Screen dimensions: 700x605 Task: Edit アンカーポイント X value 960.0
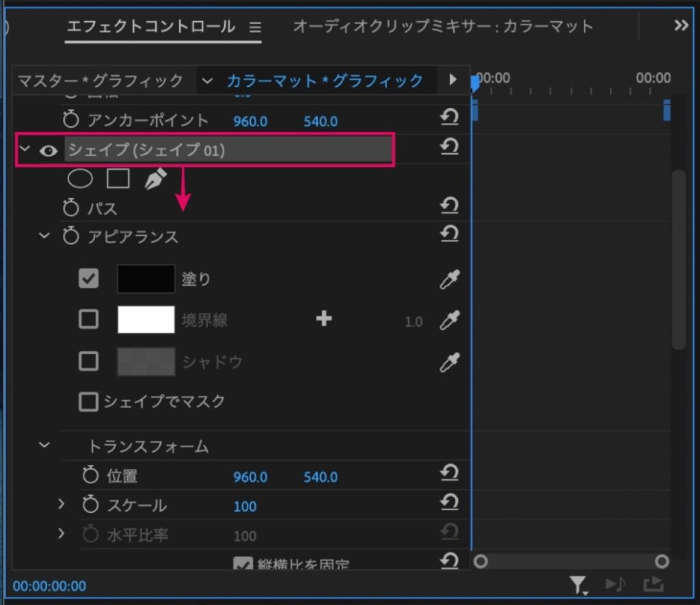250,121
